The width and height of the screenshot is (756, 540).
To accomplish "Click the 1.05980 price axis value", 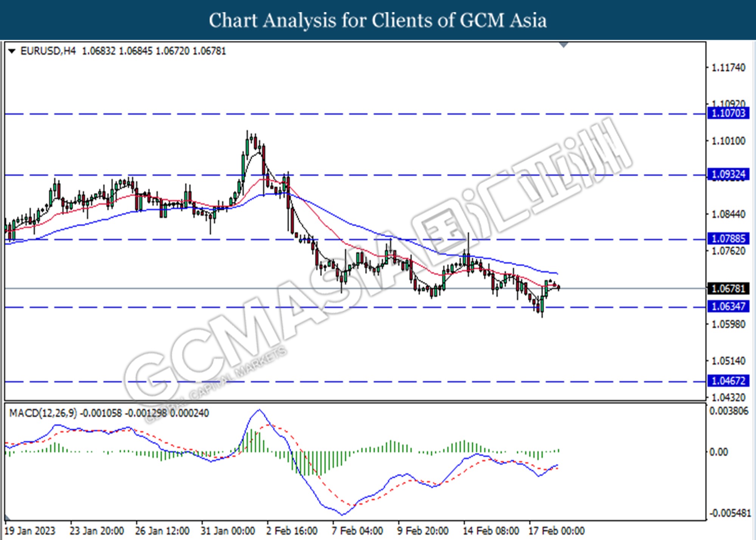I will [x=728, y=324].
